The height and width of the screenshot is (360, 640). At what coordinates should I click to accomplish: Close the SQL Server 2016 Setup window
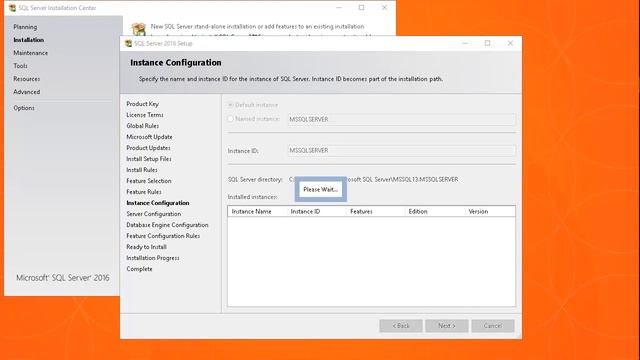click(x=510, y=43)
